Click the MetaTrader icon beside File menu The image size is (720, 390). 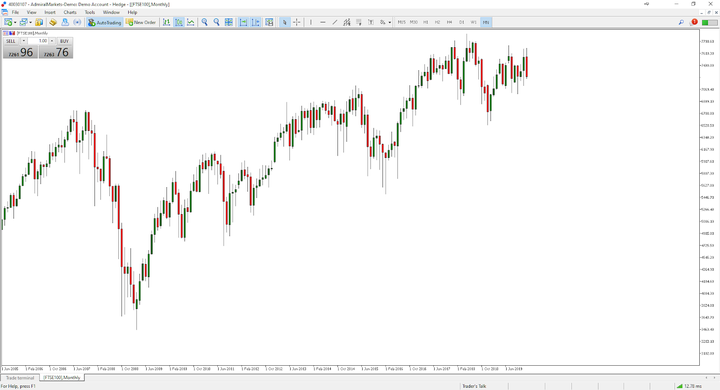tap(4, 12)
